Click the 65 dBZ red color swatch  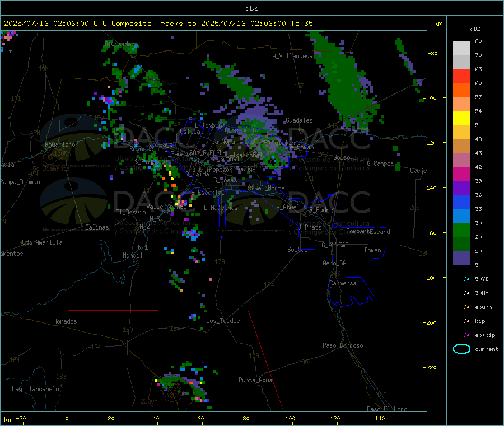pyautogui.click(x=461, y=76)
